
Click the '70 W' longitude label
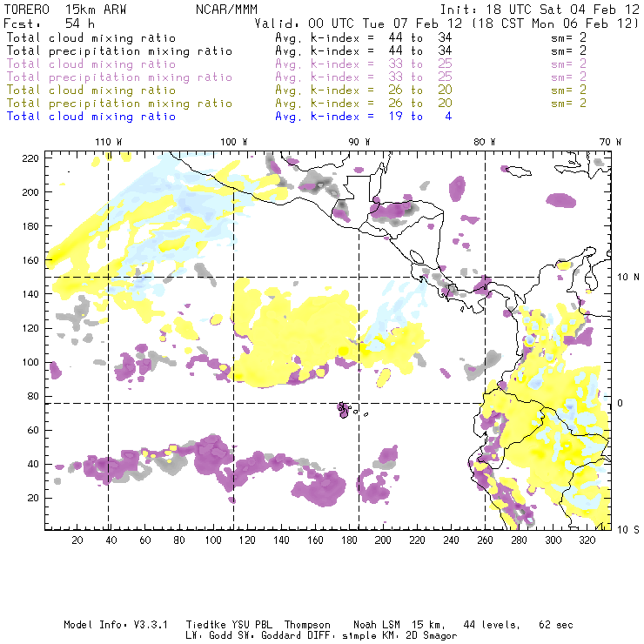tap(610, 142)
